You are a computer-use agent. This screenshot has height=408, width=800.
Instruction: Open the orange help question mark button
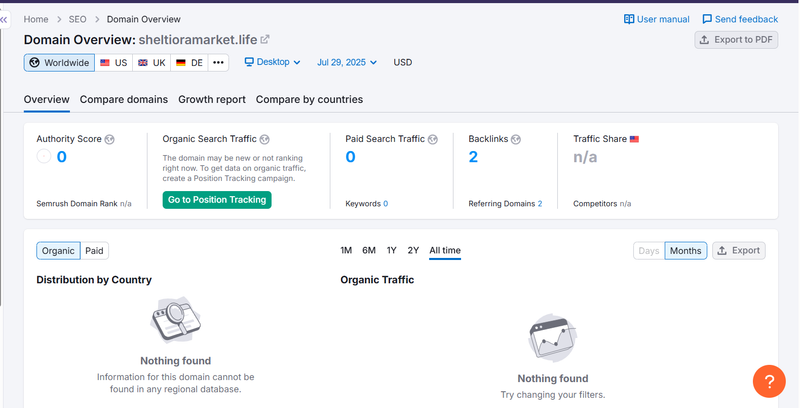(x=769, y=381)
